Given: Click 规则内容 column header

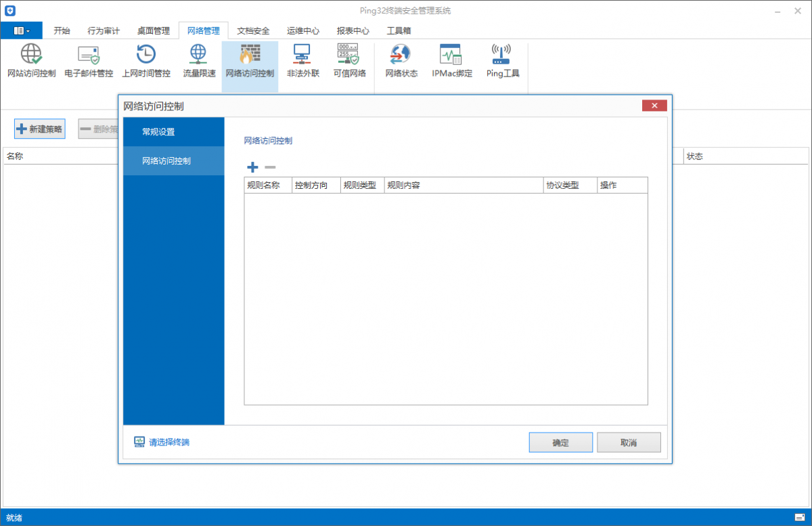Looking at the screenshot, I should (464, 185).
